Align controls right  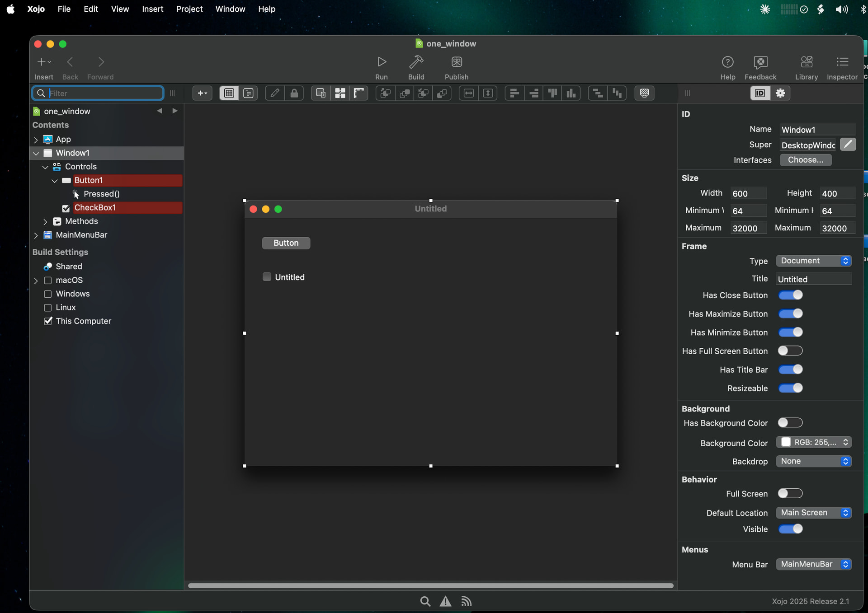point(533,93)
